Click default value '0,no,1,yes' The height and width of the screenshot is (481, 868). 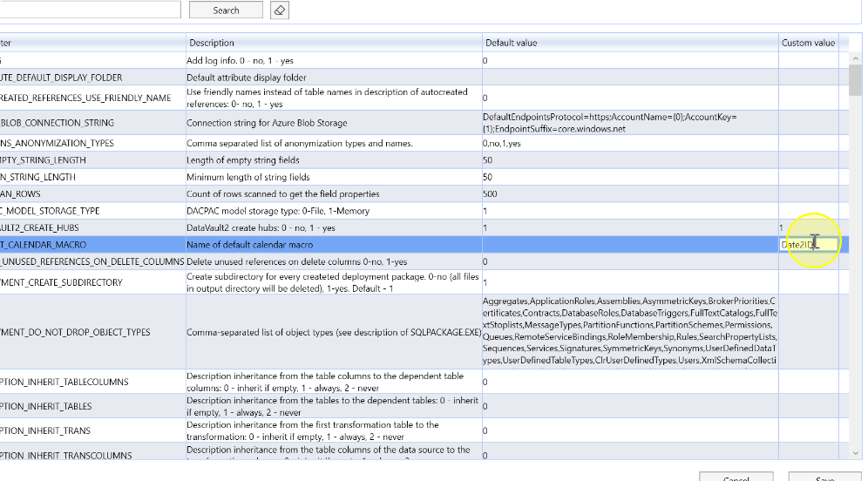(501, 144)
